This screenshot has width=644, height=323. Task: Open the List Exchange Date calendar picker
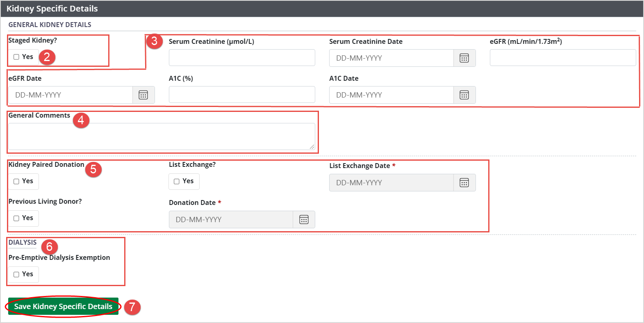tap(464, 183)
